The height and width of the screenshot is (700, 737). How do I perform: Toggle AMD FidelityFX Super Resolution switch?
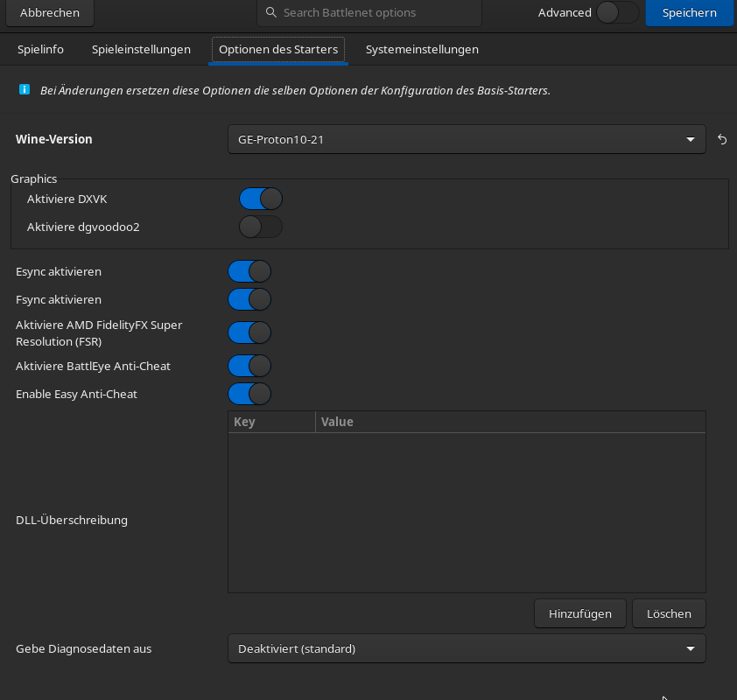249,332
